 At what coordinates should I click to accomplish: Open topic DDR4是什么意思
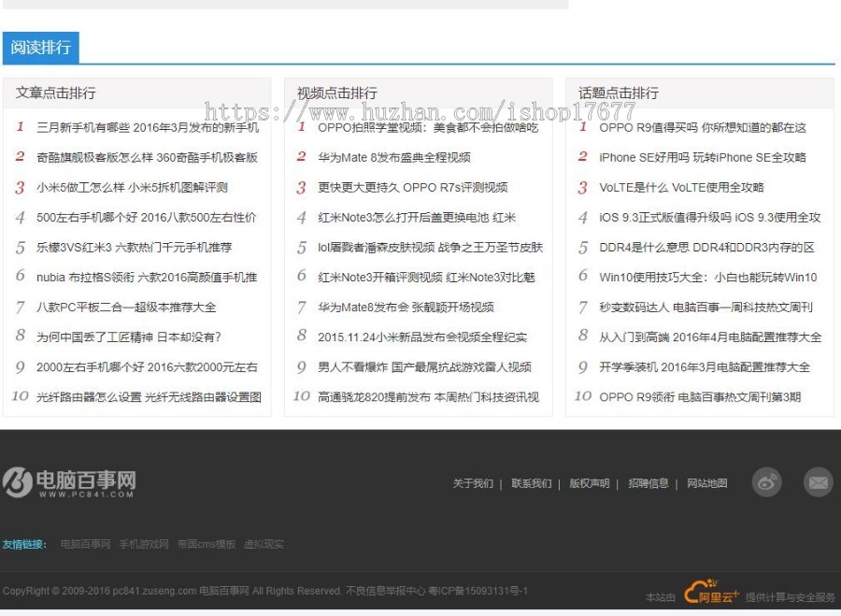click(707, 248)
